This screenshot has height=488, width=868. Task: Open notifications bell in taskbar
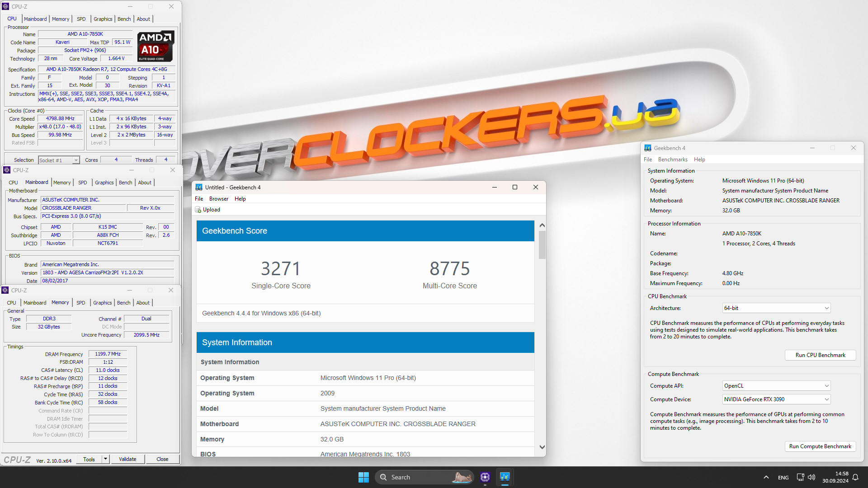point(855,477)
